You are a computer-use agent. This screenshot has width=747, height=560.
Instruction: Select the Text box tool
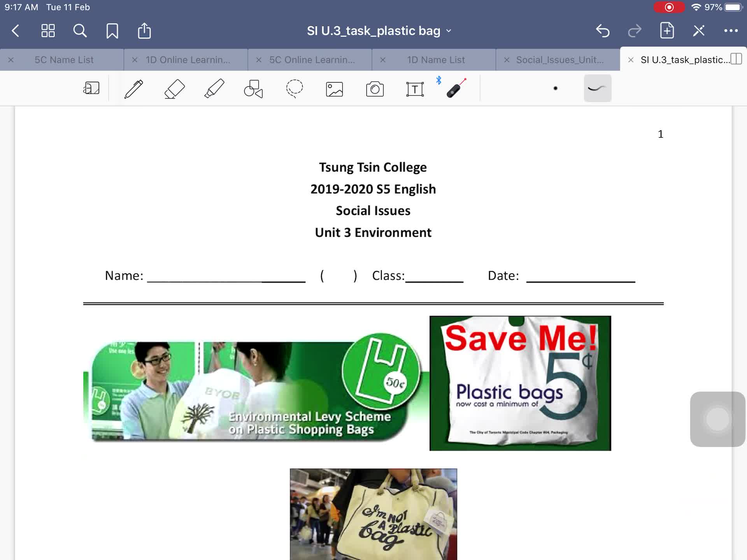pyautogui.click(x=415, y=89)
